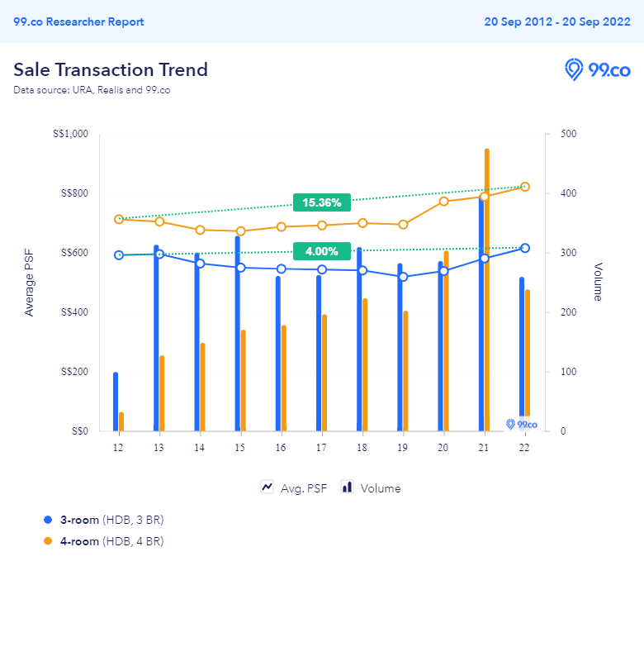Click the 15.36% growth badge
644x661 pixels.
322,202
